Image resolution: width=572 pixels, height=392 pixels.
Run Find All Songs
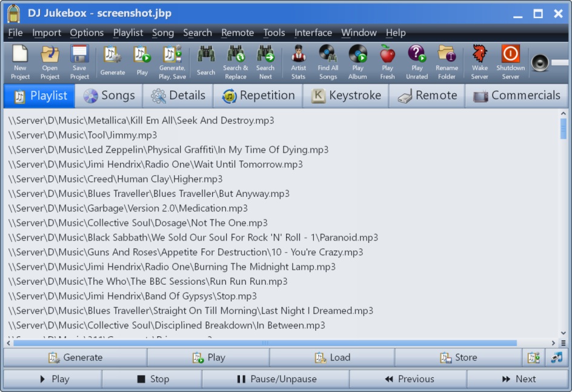click(327, 61)
